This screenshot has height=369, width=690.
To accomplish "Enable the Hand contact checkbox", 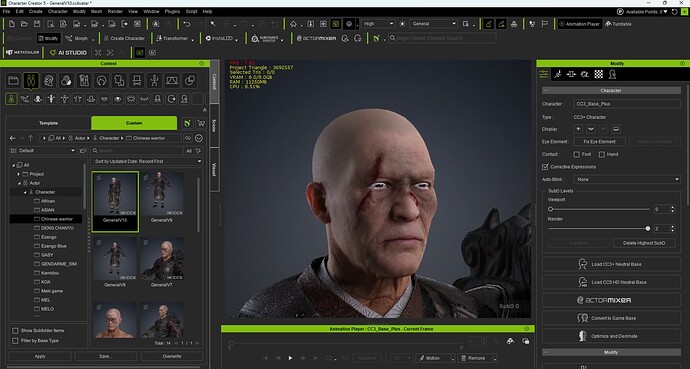I will pyautogui.click(x=602, y=154).
